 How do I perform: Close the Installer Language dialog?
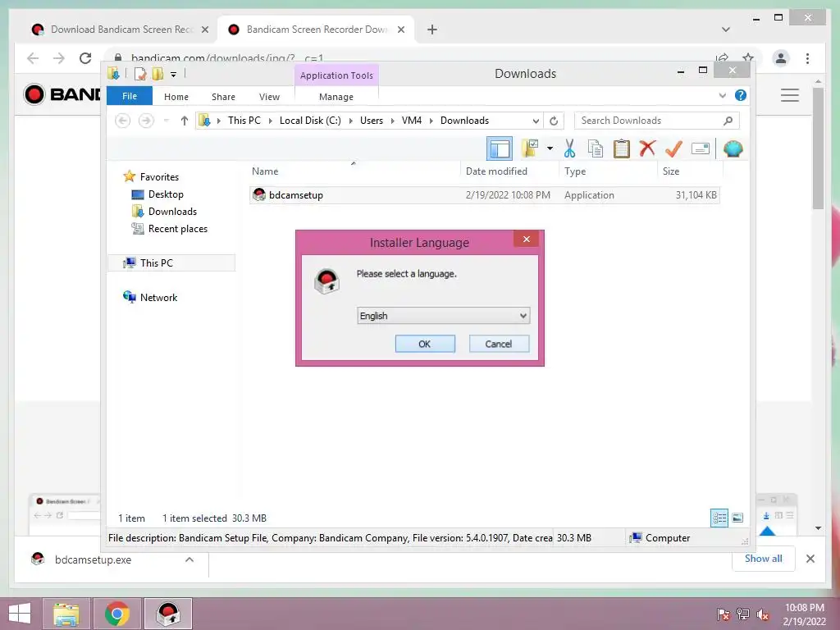click(526, 239)
